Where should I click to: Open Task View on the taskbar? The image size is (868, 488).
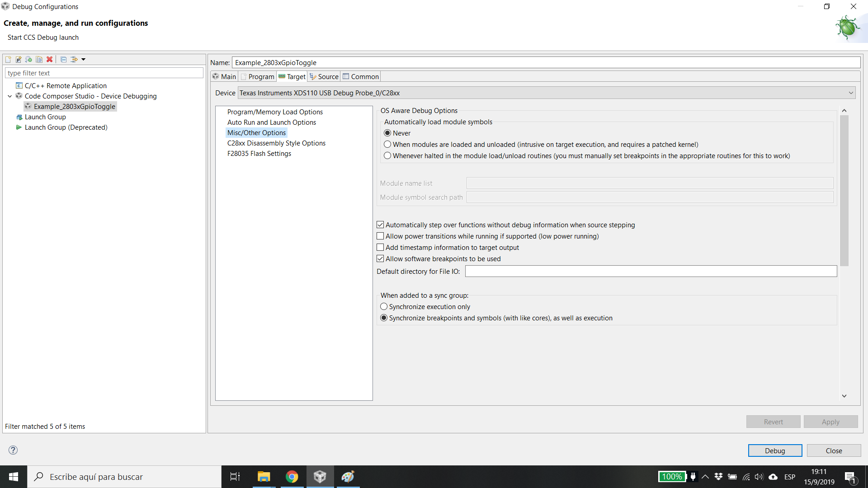[235, 477]
